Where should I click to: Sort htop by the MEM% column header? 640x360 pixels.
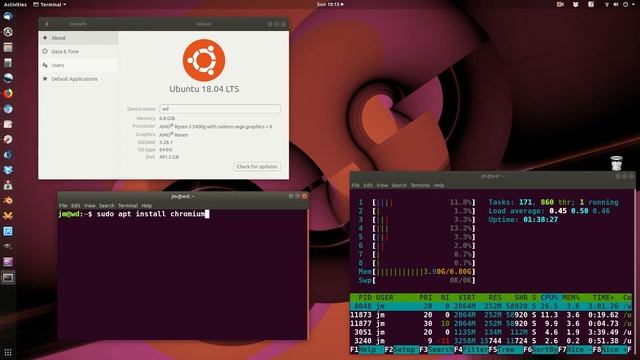[571, 298]
